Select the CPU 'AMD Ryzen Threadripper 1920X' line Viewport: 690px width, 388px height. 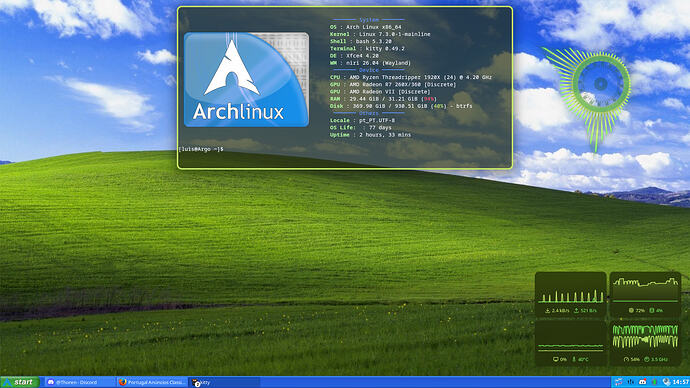click(x=411, y=77)
